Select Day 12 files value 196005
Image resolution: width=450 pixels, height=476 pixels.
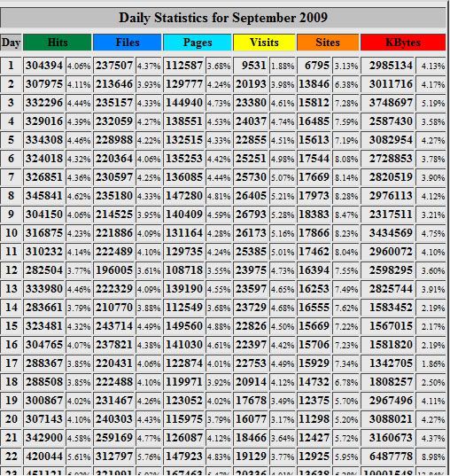pos(114,270)
